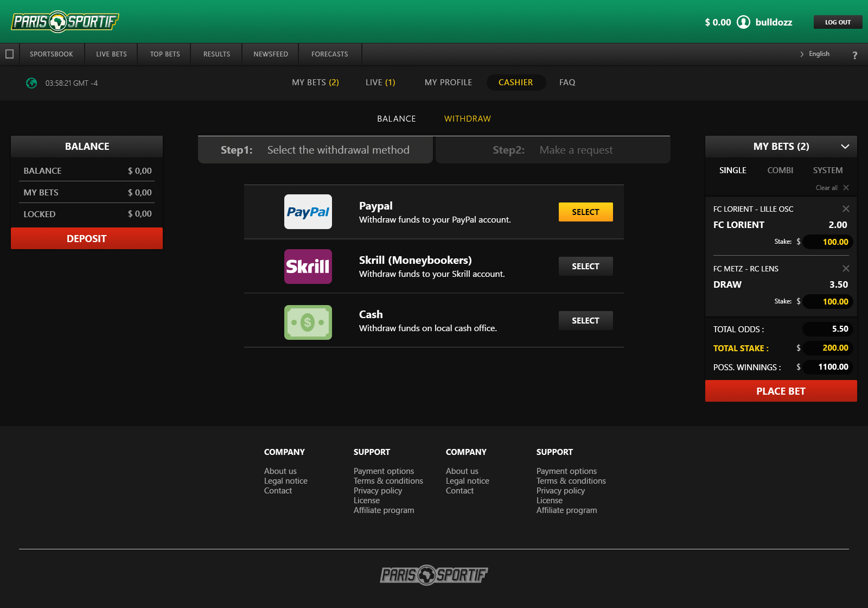The image size is (868, 608).
Task: Click the globe timezone icon
Action: [31, 83]
